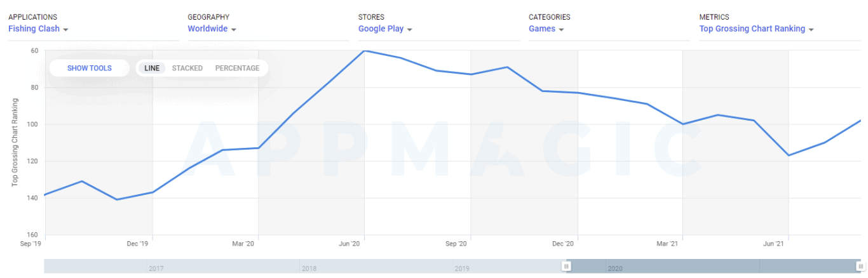Switch chart to Stacked mode
Image resolution: width=868 pixels, height=278 pixels.
pyautogui.click(x=187, y=68)
